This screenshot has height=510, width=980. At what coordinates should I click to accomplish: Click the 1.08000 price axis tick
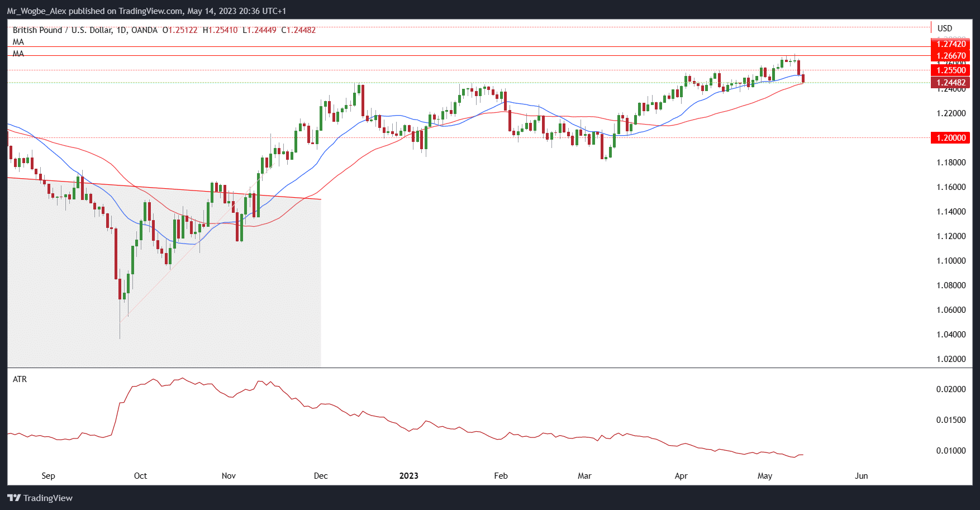pyautogui.click(x=951, y=285)
